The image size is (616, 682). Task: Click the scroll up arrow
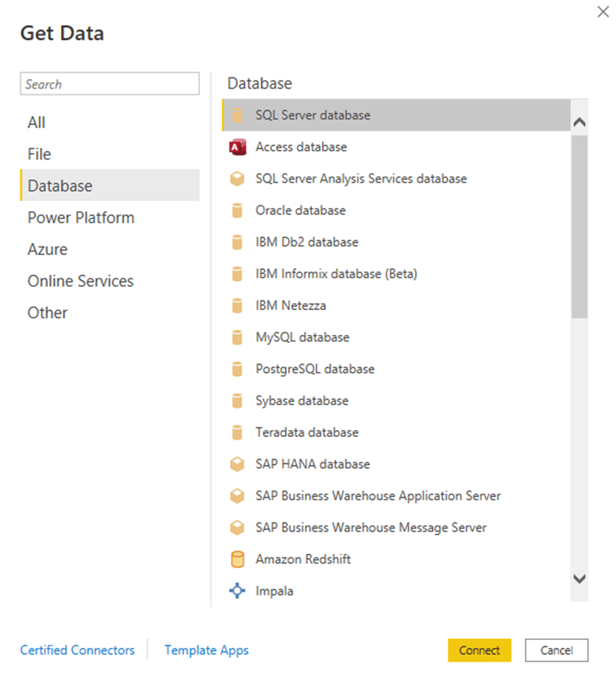coord(579,122)
